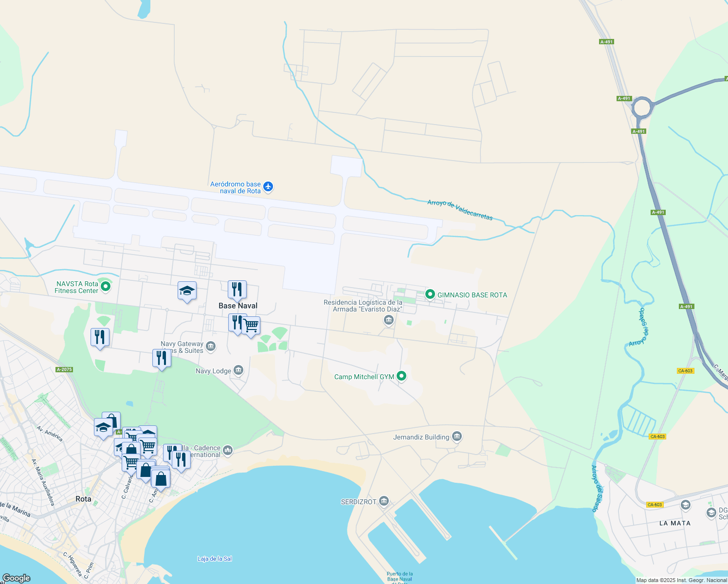Image resolution: width=728 pixels, height=584 pixels.
Task: Select the frontmost shopping bag marker above the beach
Action: tap(161, 479)
